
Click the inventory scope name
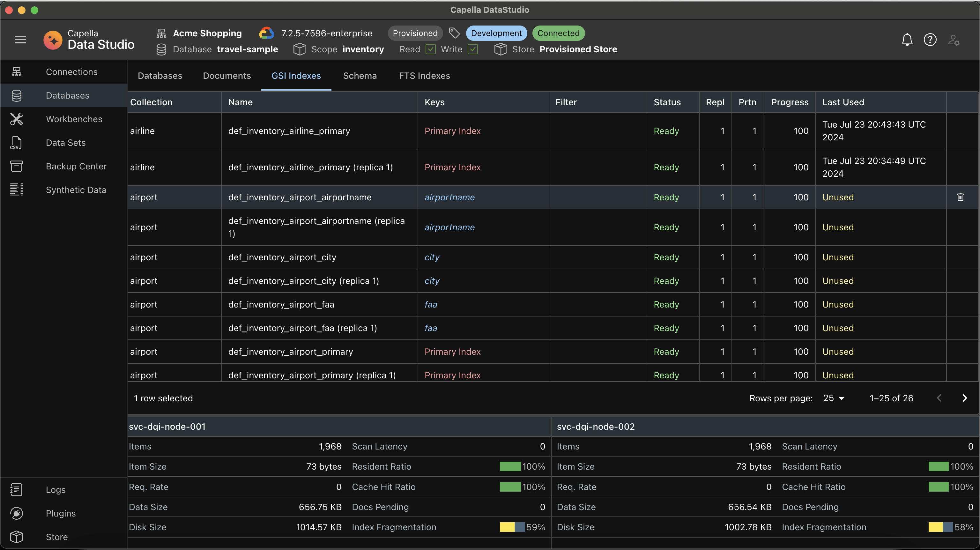363,49
